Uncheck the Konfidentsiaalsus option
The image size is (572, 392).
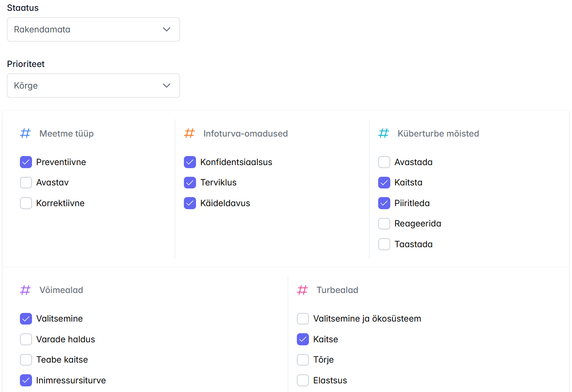190,162
